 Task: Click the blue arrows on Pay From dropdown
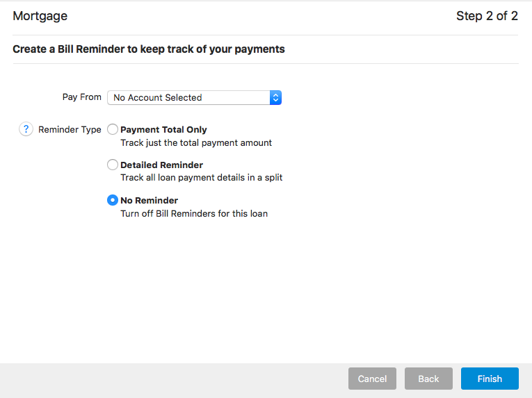[275, 98]
